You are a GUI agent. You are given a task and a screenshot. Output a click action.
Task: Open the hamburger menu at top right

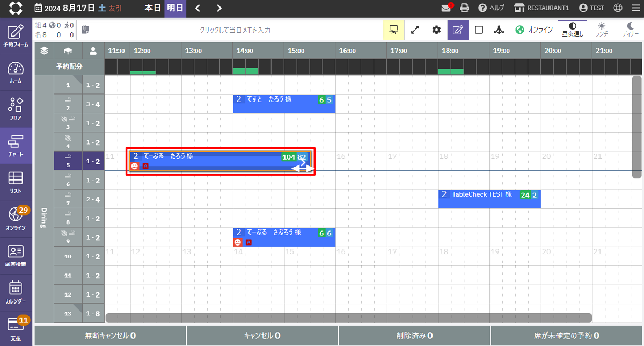click(635, 8)
